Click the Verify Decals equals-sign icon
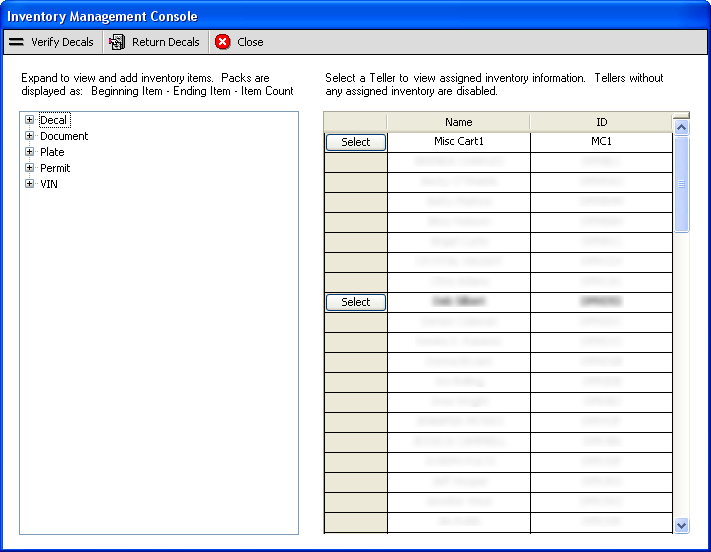The width and height of the screenshot is (711, 552). point(16,42)
